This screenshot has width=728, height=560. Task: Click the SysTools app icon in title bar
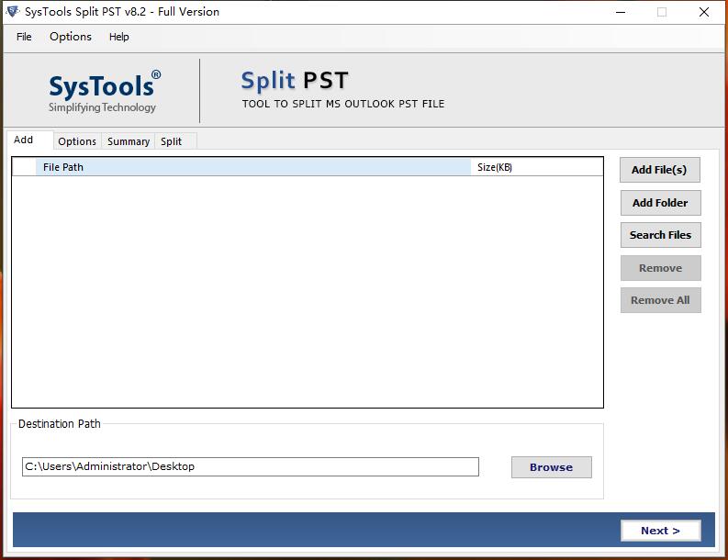(13, 12)
